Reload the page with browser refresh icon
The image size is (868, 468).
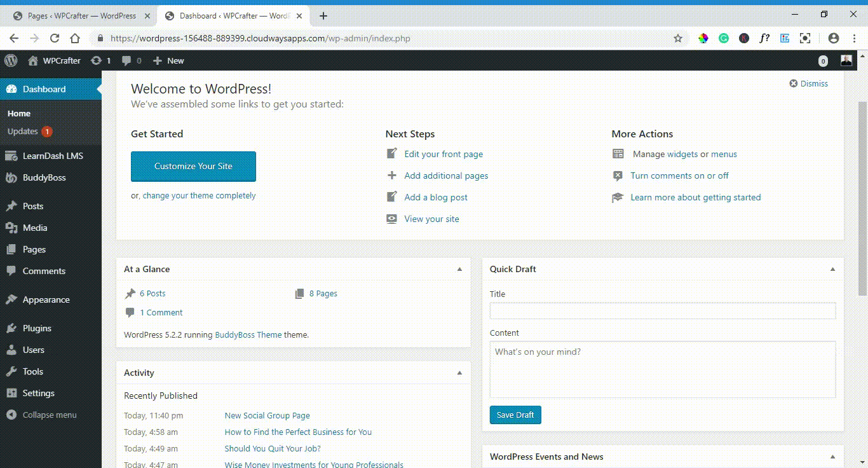(x=55, y=38)
